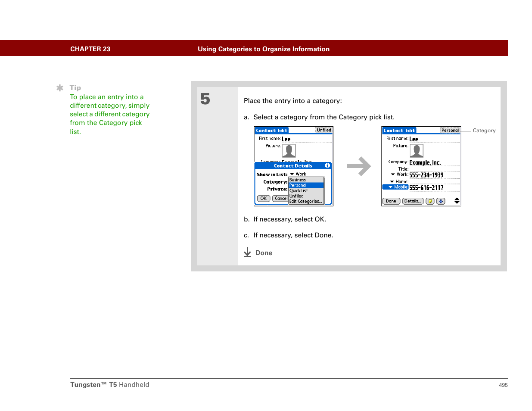Click the Category callout label
The width and height of the screenshot is (532, 411).
click(484, 131)
